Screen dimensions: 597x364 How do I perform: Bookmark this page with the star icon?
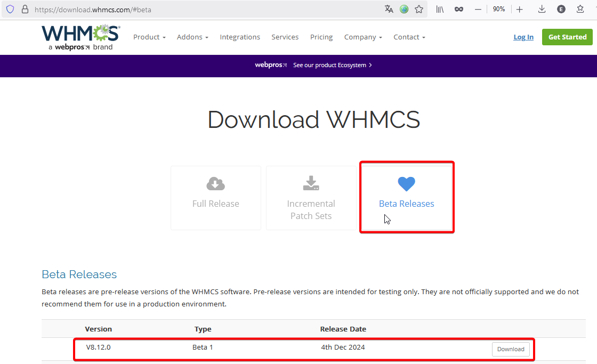pos(419,9)
